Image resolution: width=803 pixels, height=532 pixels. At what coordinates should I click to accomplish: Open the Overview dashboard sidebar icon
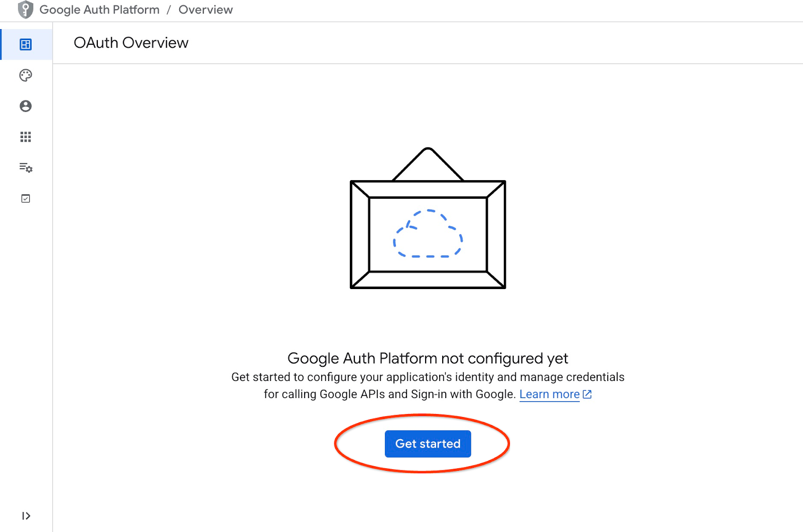click(x=26, y=45)
